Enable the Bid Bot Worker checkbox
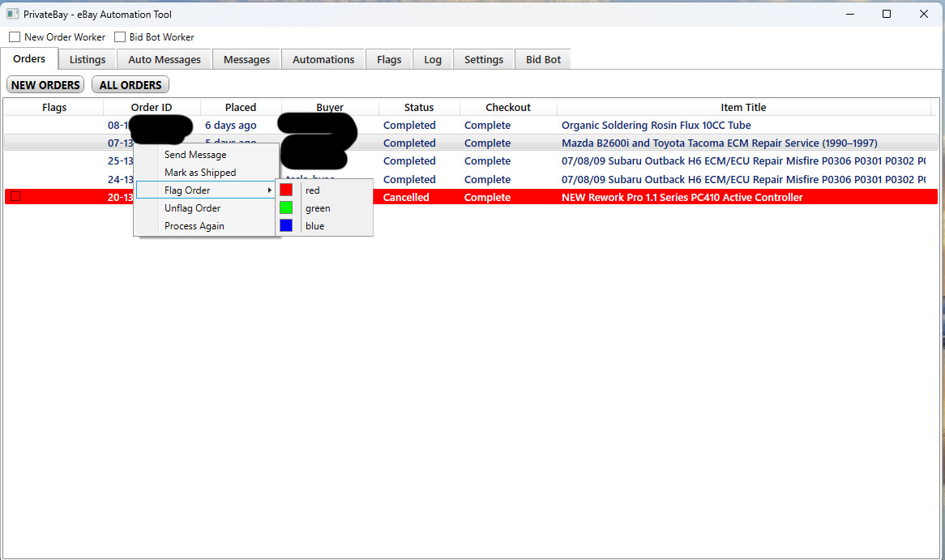Viewport: 945px width, 560px height. [x=120, y=37]
